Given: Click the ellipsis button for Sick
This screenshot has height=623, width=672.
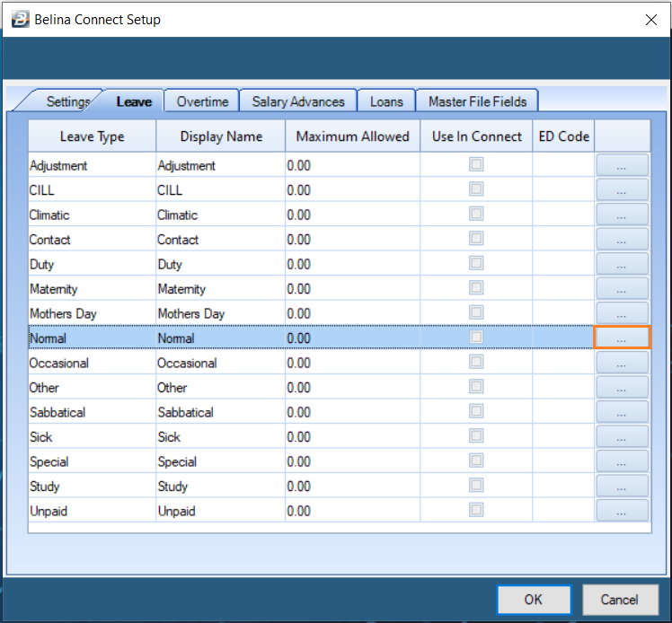Looking at the screenshot, I should tap(622, 437).
